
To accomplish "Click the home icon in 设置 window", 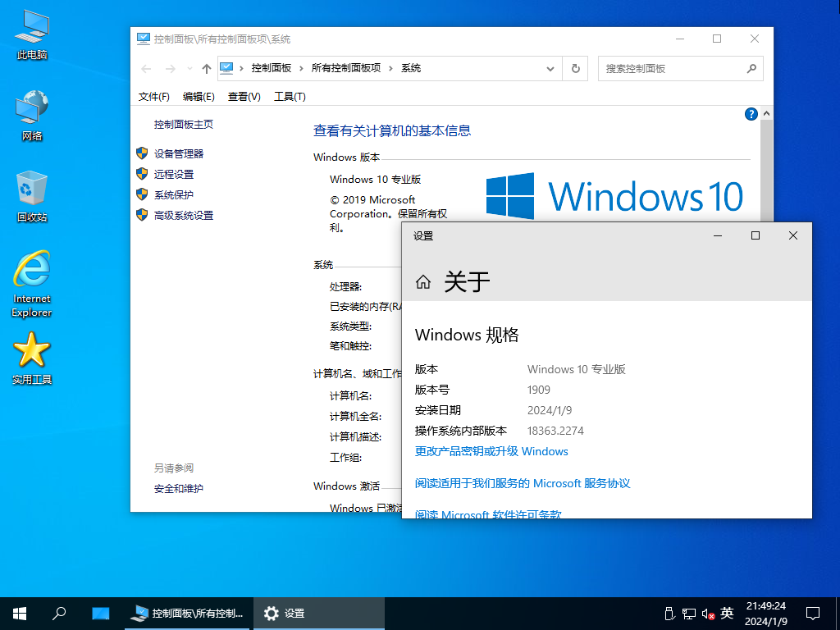I will [x=423, y=282].
